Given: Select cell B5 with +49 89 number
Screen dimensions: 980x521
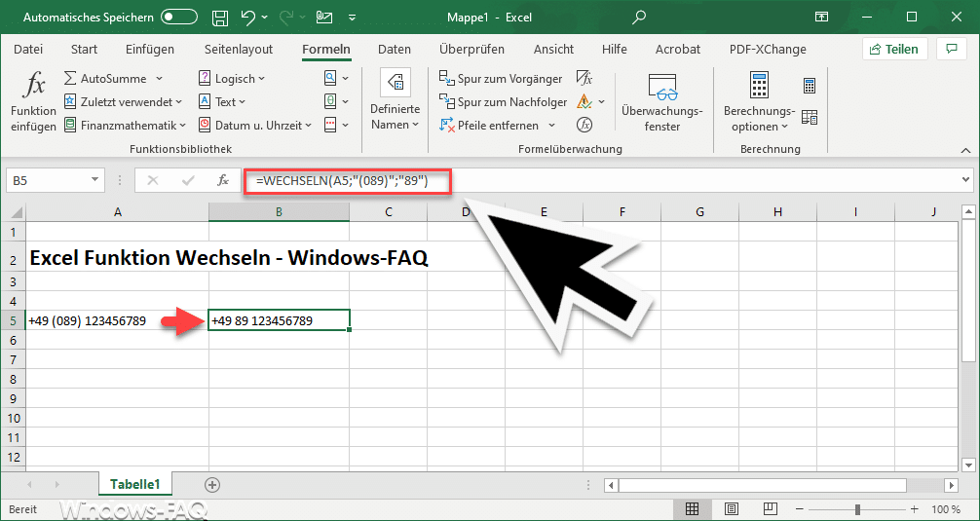Looking at the screenshot, I should (x=279, y=321).
